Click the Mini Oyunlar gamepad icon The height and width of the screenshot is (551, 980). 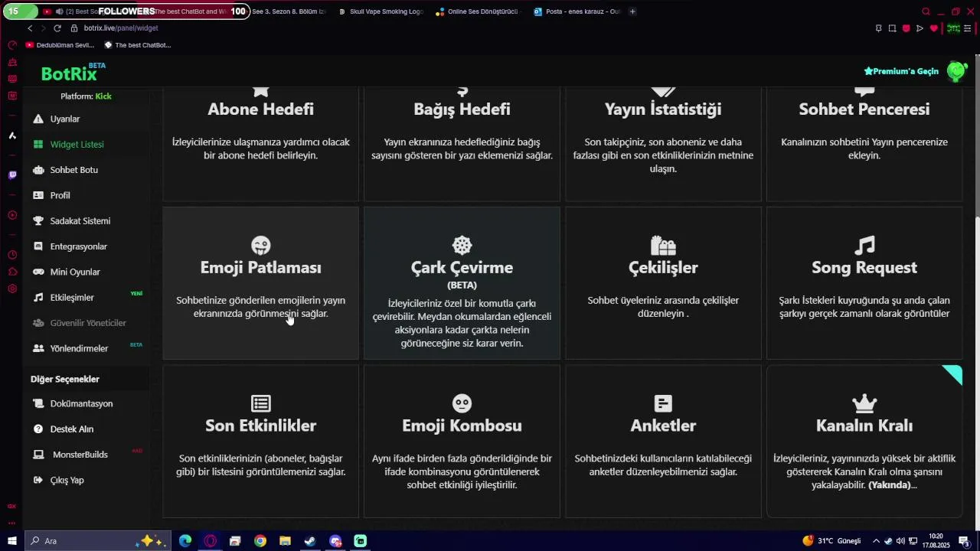38,272
